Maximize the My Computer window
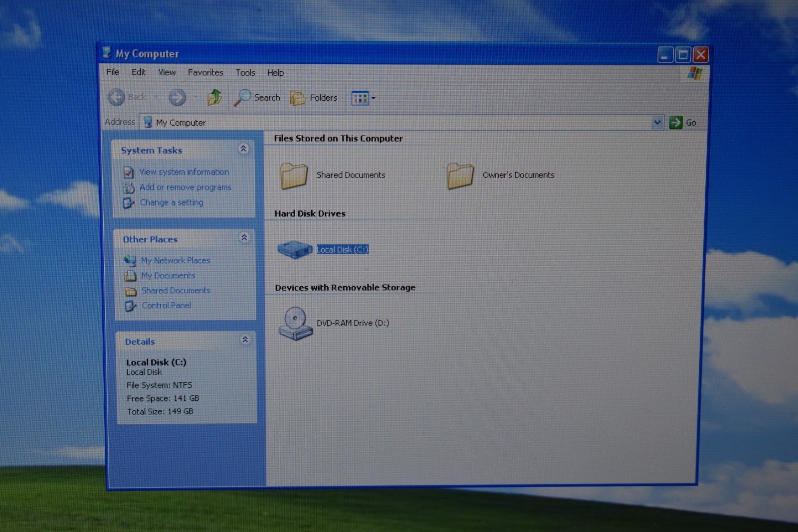 coord(683,55)
